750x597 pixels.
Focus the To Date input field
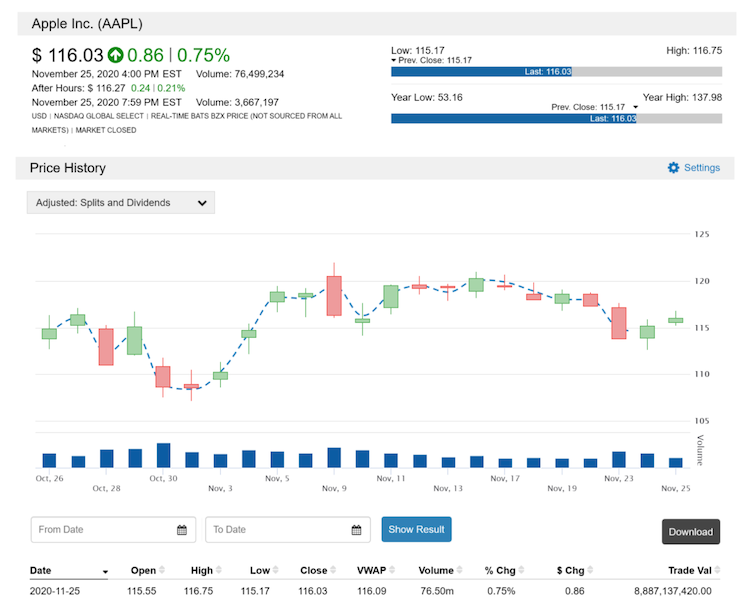tap(288, 530)
